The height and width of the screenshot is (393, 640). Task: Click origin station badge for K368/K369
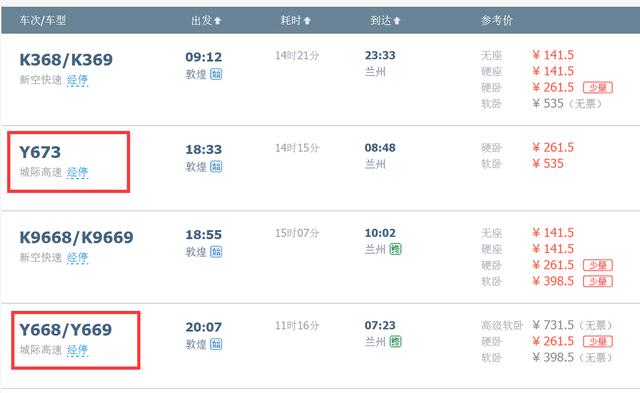216,74
